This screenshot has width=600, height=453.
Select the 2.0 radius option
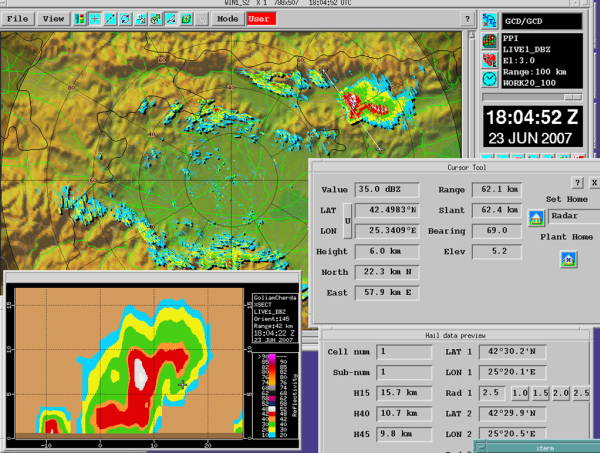(561, 393)
